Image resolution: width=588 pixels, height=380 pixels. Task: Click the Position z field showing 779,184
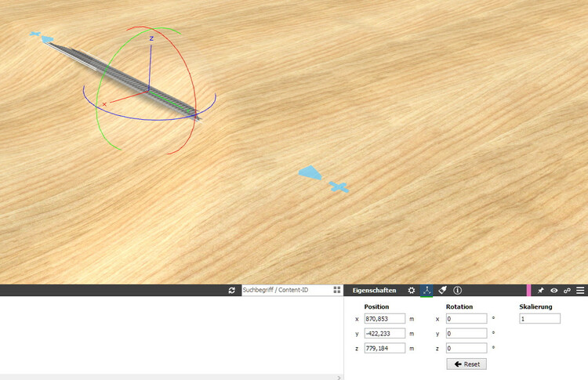tap(385, 348)
